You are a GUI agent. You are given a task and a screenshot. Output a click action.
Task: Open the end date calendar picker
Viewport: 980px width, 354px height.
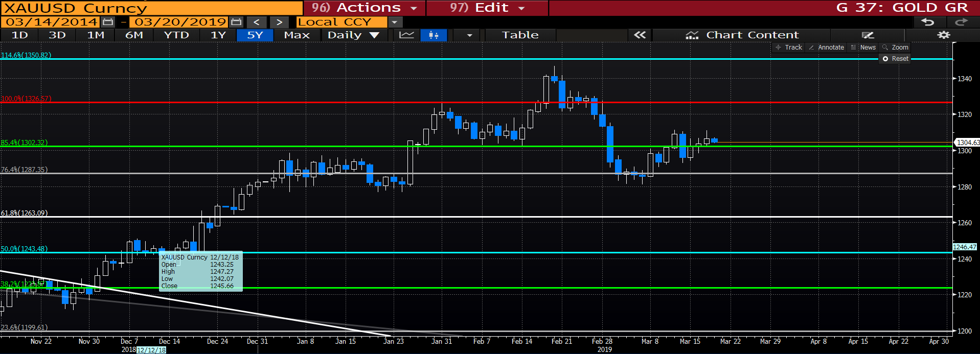pos(236,22)
